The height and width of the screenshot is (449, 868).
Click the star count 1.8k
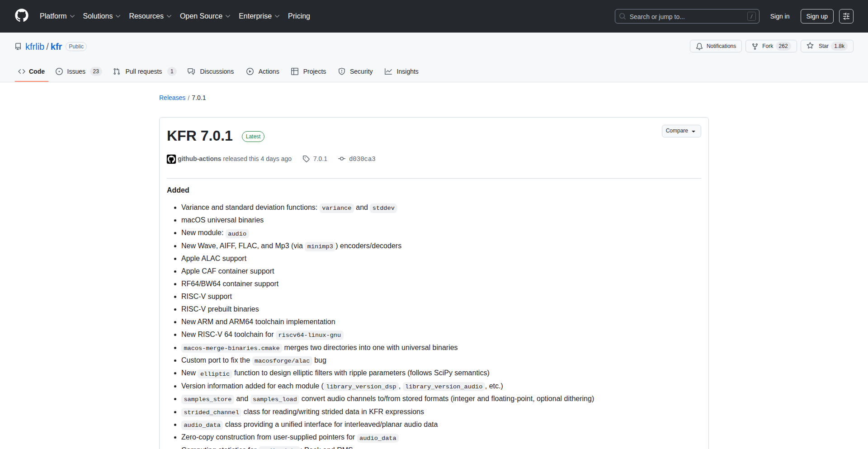pos(840,46)
